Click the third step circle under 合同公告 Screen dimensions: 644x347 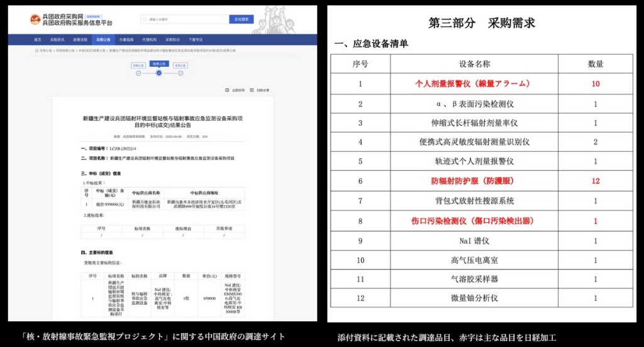179,73
